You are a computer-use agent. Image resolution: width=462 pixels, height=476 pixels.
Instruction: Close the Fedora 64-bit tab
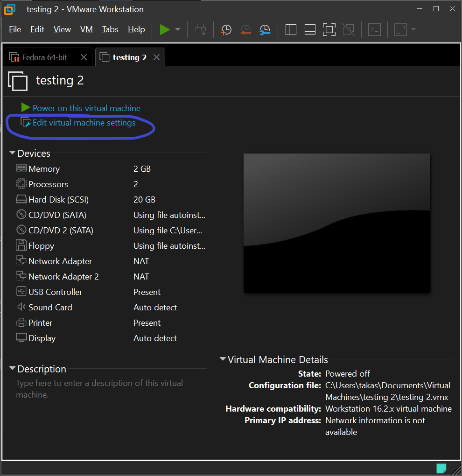(x=84, y=57)
